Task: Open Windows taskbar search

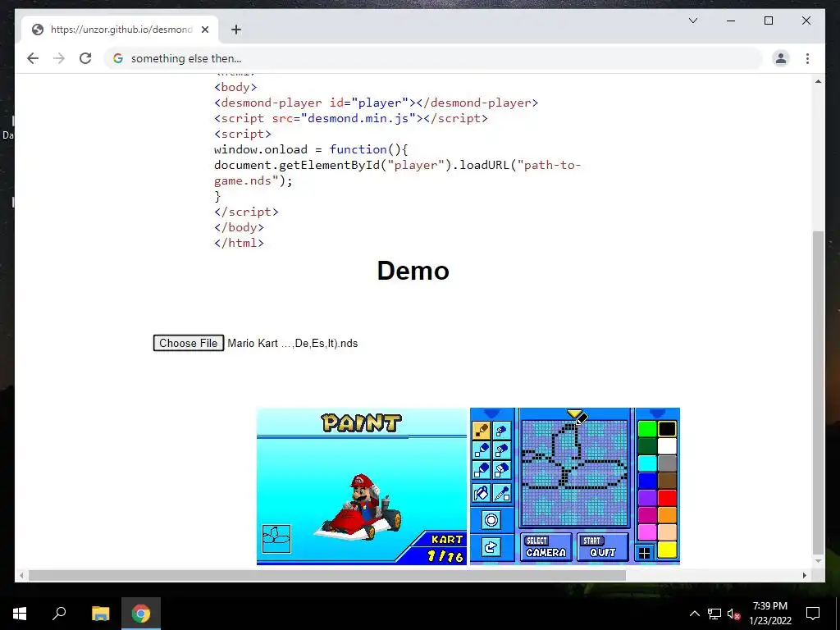Action: 59,614
